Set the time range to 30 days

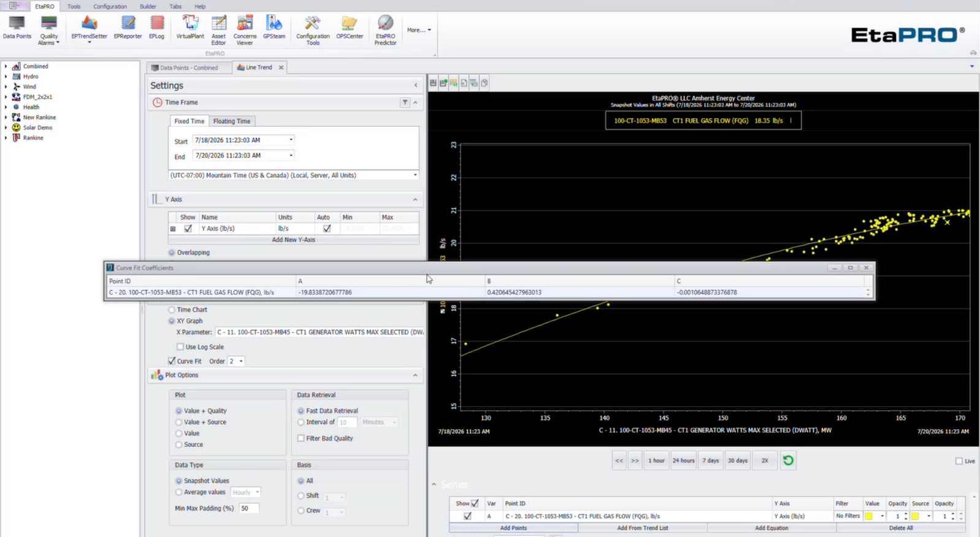[738, 460]
